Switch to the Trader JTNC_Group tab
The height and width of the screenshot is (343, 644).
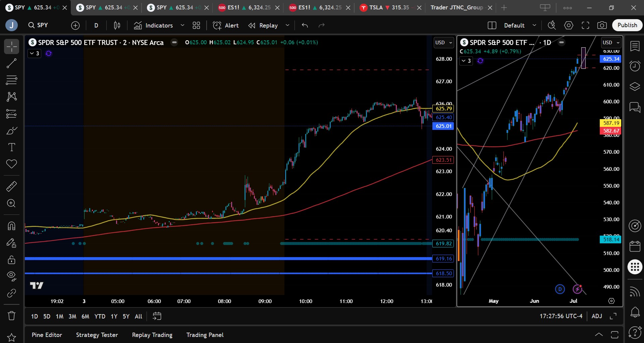pos(457,8)
